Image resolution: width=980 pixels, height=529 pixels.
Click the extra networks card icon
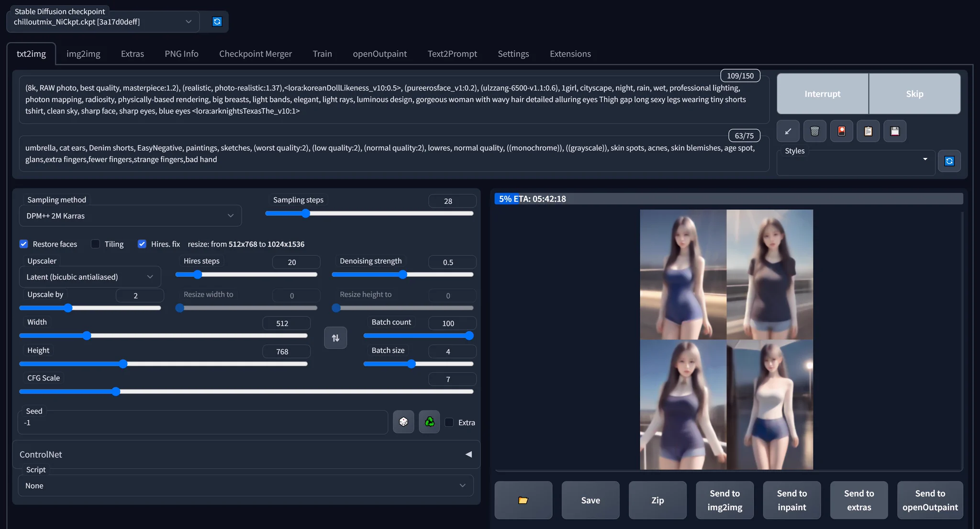(x=842, y=131)
